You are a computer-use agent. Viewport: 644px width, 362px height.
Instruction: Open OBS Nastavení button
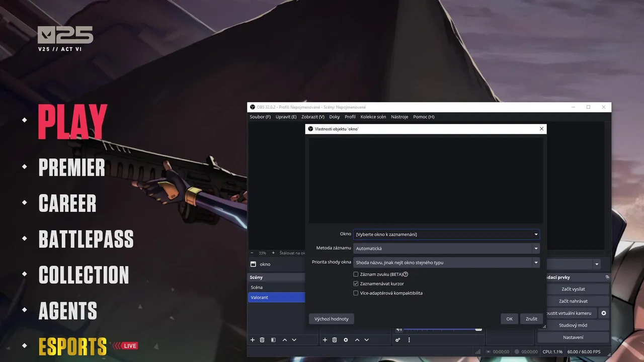573,337
